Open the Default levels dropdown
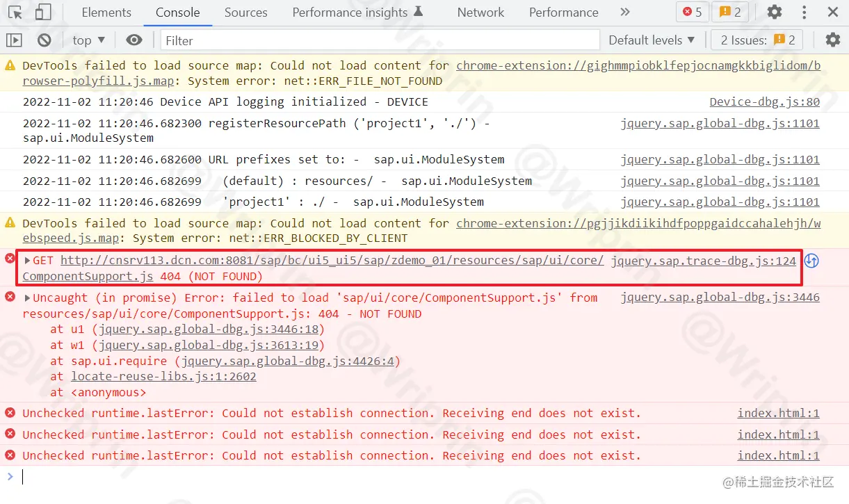Viewport: 849px width, 504px height. 652,40
